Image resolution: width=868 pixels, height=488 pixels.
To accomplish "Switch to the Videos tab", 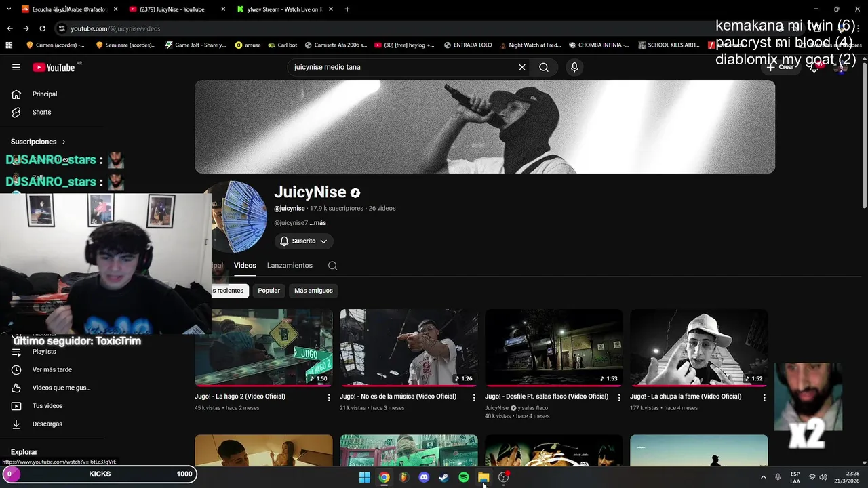I will 245,266.
